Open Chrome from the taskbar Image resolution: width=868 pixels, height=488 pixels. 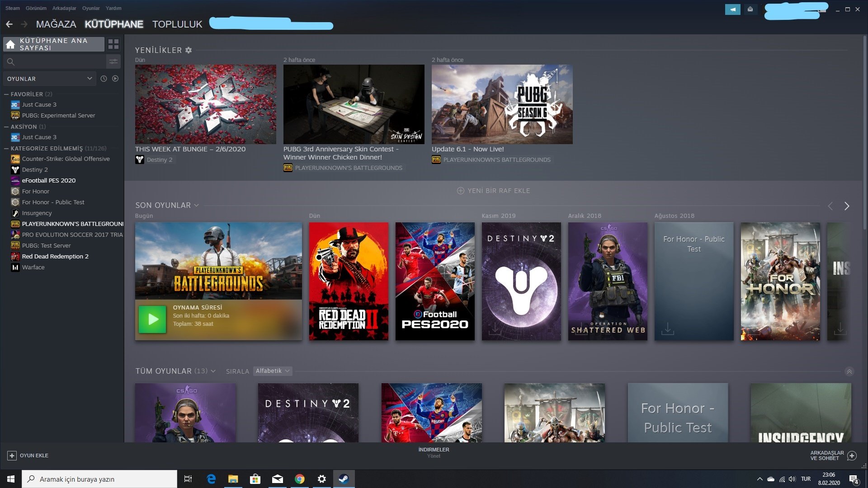point(299,479)
